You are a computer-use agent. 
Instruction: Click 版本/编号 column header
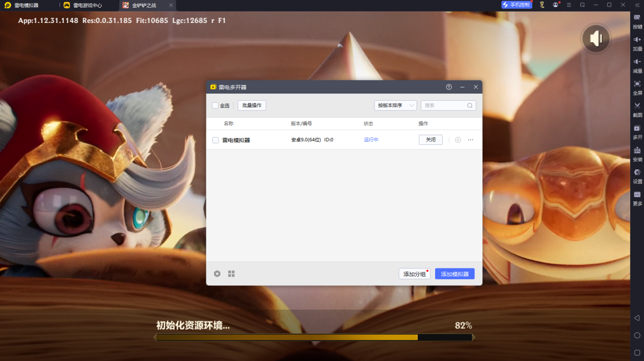coord(301,124)
